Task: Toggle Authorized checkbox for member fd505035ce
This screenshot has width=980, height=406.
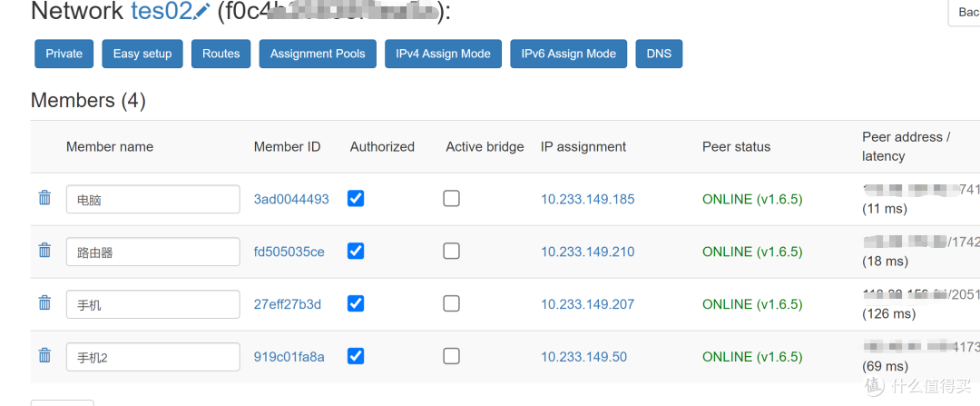Action: (356, 251)
